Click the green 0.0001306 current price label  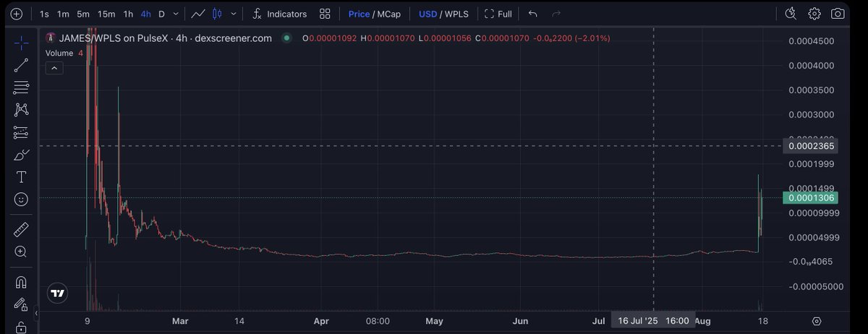[810, 197]
